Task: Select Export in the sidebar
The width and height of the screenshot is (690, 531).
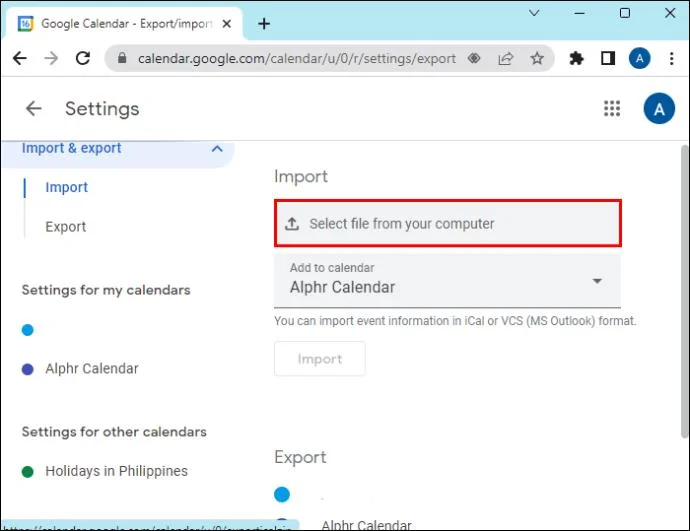Action: tap(66, 227)
